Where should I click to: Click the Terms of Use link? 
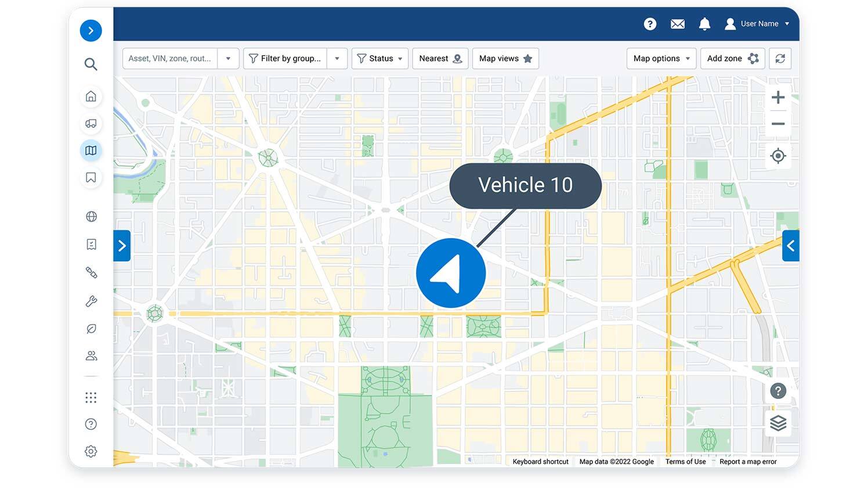point(685,461)
